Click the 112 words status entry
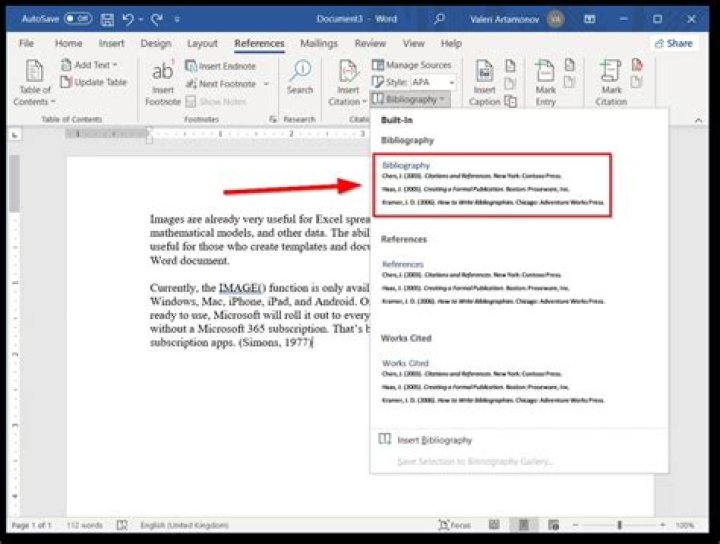The height and width of the screenshot is (544, 720). tap(84, 525)
